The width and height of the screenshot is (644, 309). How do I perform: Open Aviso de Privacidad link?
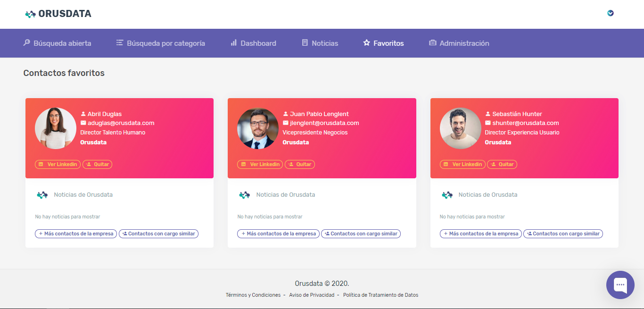[312, 295]
